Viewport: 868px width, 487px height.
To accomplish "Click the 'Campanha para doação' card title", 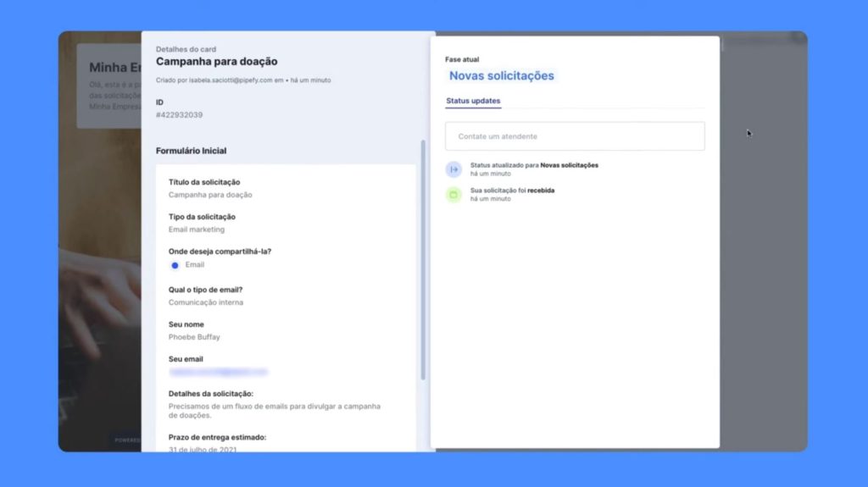I will (x=216, y=62).
